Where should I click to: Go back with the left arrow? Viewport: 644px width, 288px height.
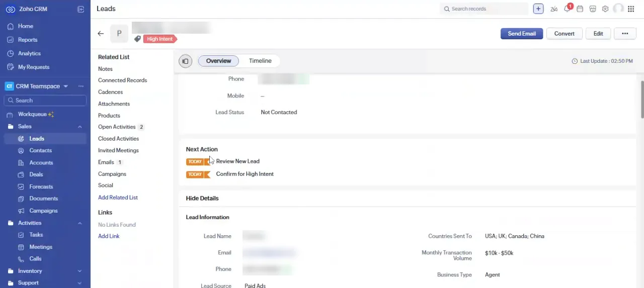click(101, 34)
